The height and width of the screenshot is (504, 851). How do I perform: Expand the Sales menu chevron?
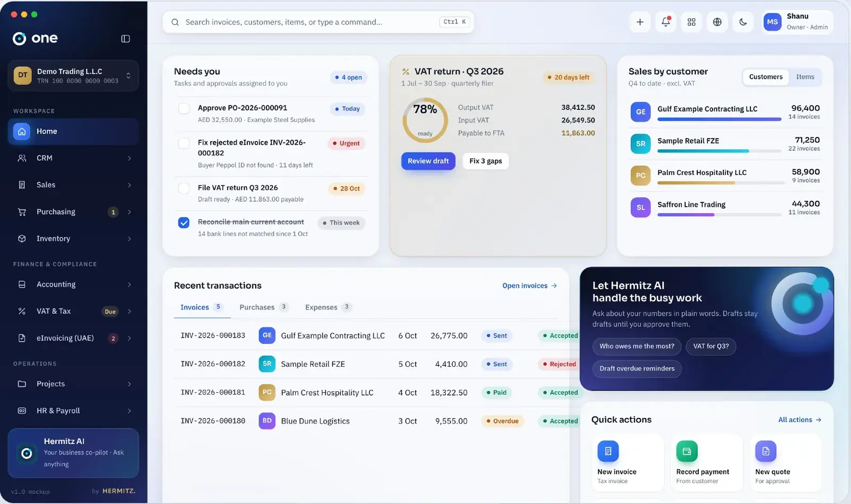(x=129, y=185)
